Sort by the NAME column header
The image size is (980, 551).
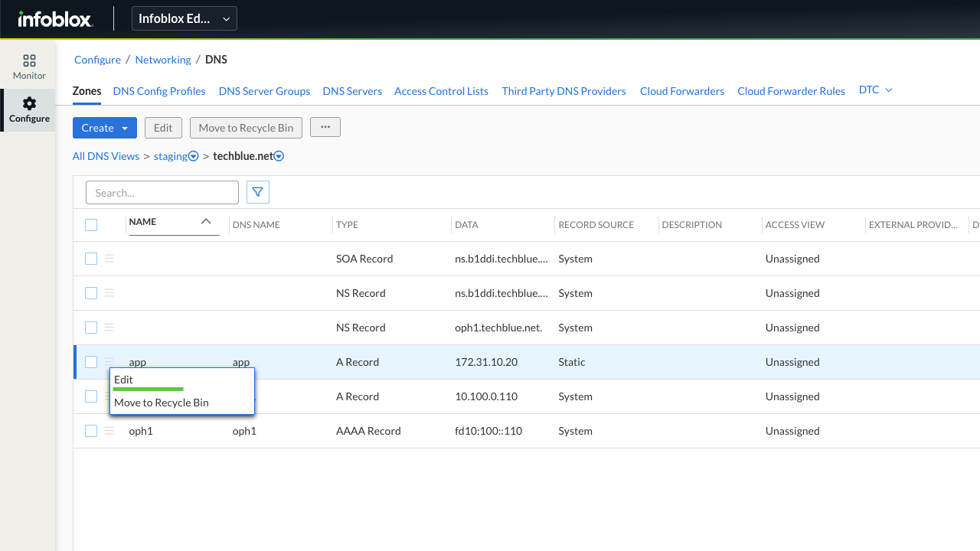pos(143,222)
